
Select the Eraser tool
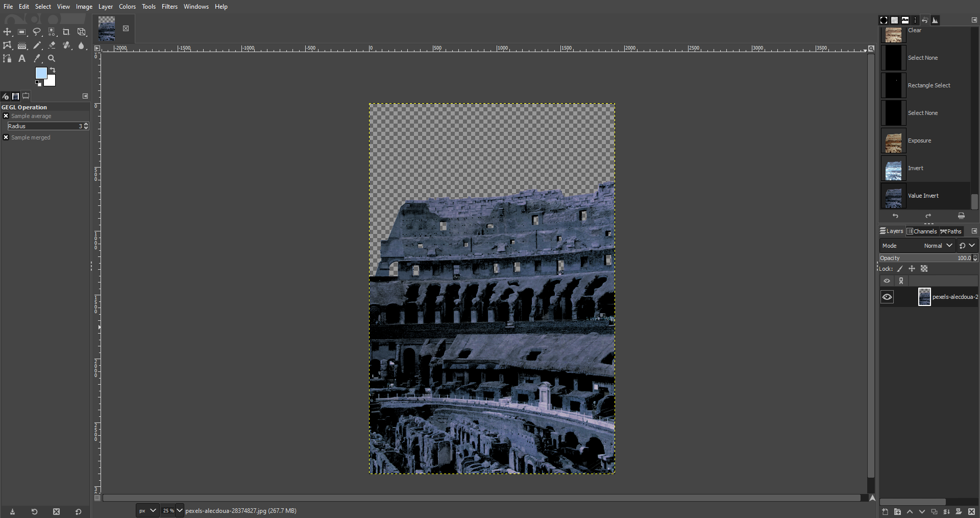coord(52,45)
